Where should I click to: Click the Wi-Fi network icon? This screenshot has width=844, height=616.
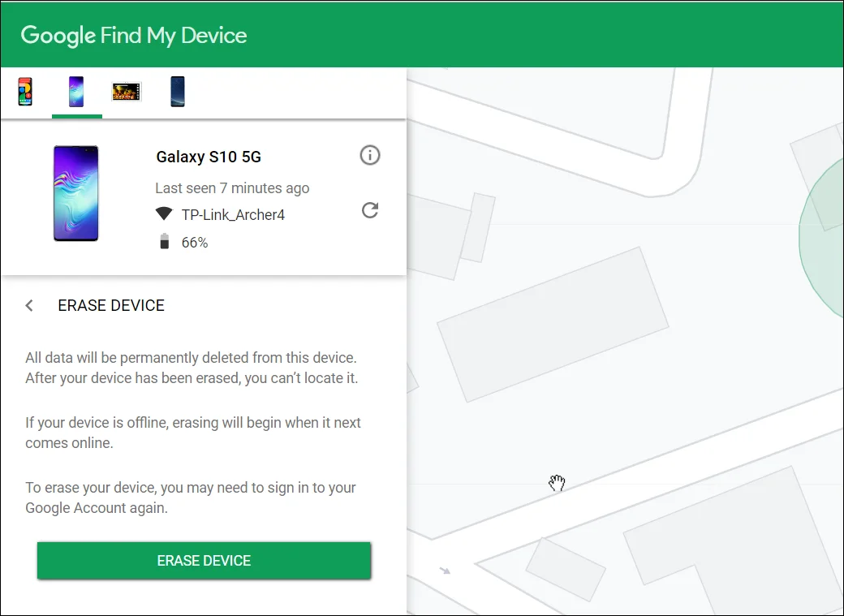(x=164, y=214)
